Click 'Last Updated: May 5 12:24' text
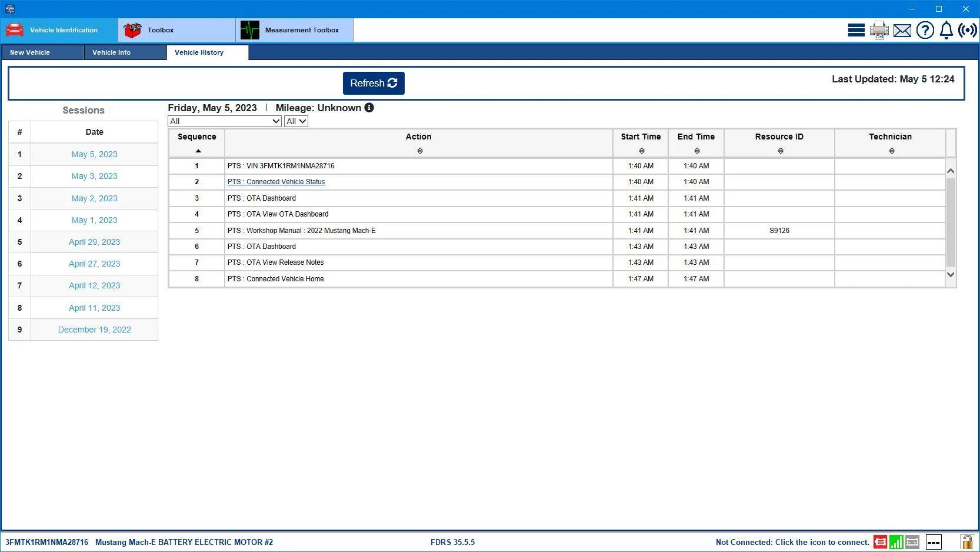This screenshot has height=552, width=980. point(893,79)
